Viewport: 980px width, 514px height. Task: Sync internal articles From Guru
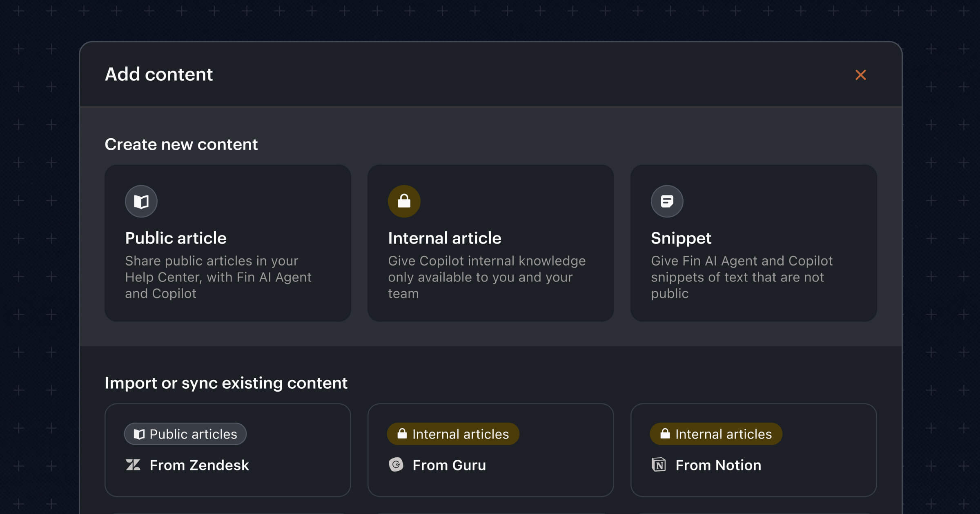click(x=491, y=450)
